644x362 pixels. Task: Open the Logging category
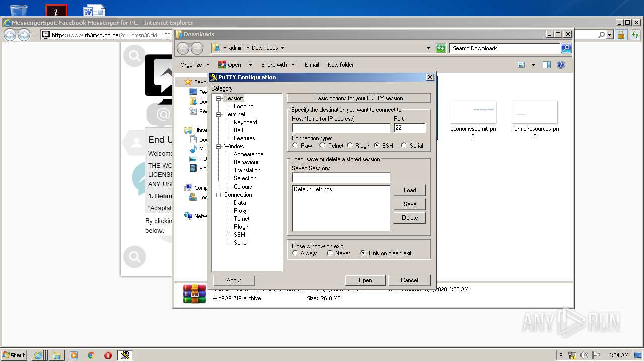tap(244, 106)
